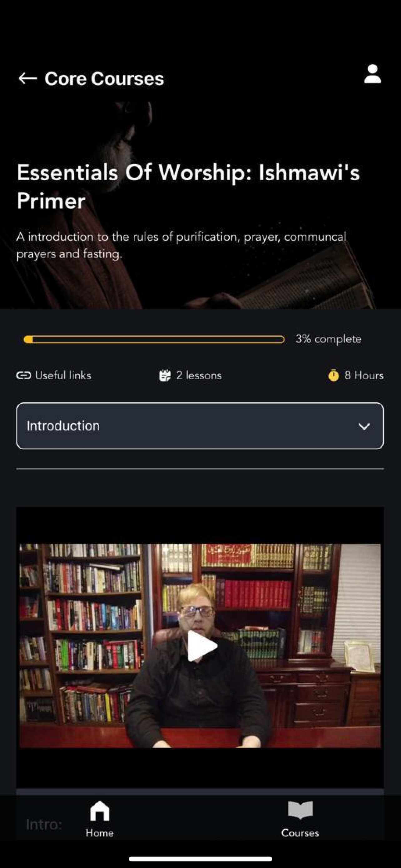Select the Courses tab label
The image size is (401, 868).
[300, 833]
